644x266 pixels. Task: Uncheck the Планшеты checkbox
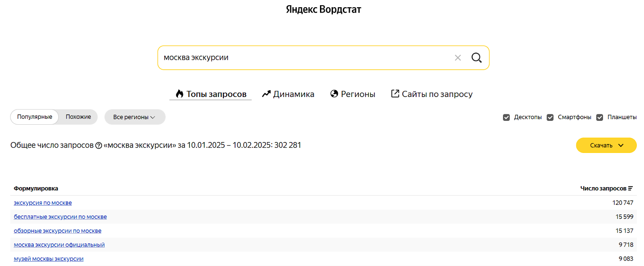click(599, 117)
